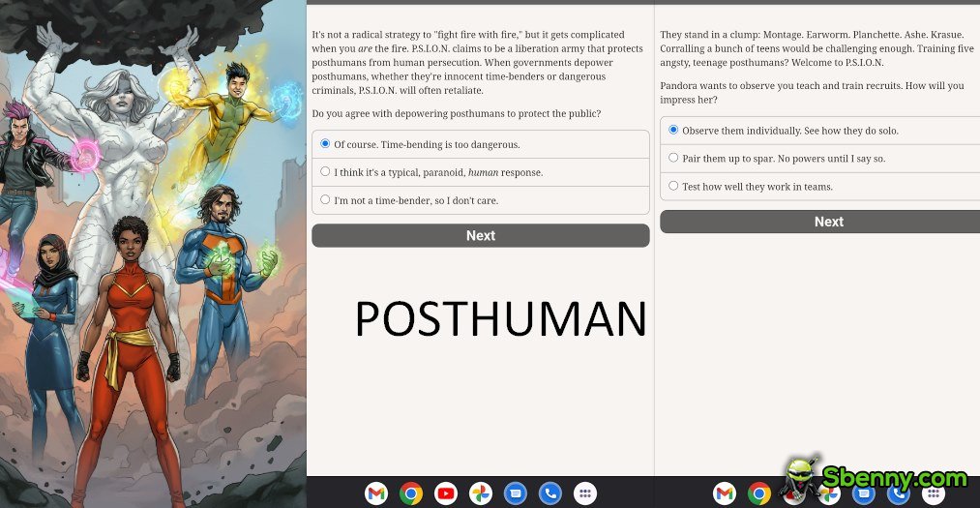Pick 'Test how well they work in teams.'
Viewport: 980px width, 508px height.
pyautogui.click(x=820, y=186)
